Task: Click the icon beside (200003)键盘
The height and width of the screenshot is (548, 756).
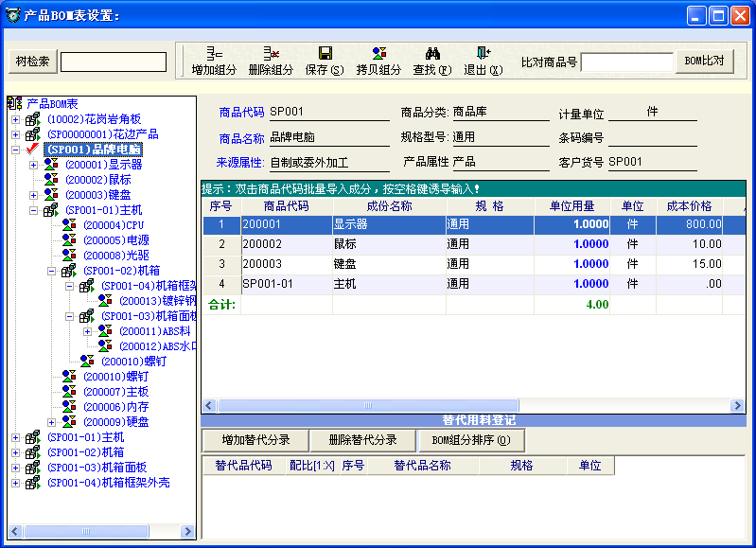Action: click(51, 194)
